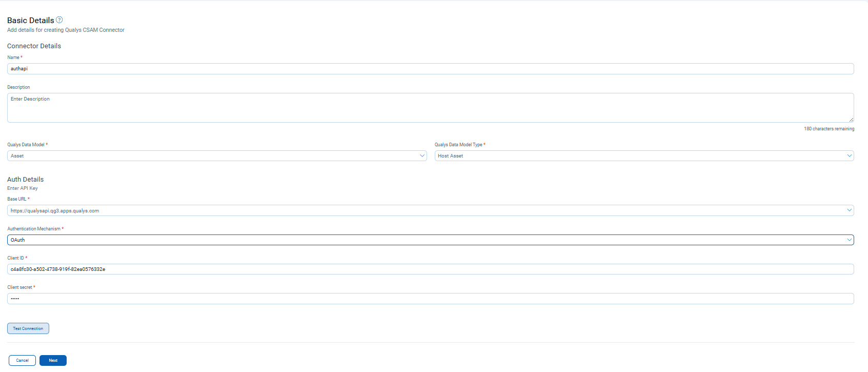Click the Client ID input field
Screen dimensions: 868x372
tap(431, 269)
